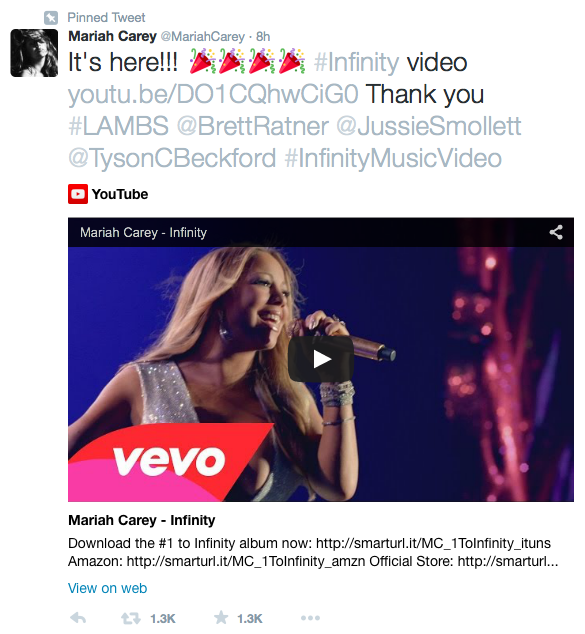
Task: Click the reply arrow icon
Action: tap(78, 618)
